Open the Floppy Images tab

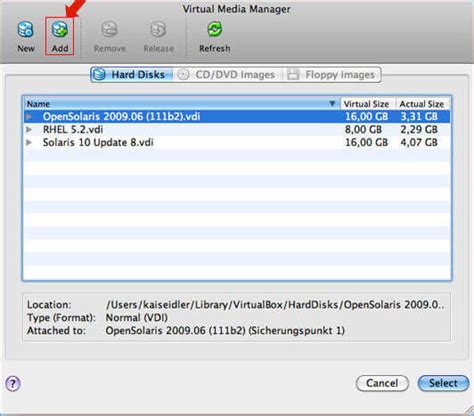coord(332,74)
